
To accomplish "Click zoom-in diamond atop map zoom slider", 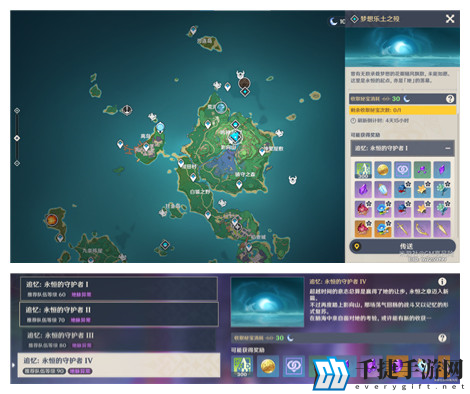I will point(17,111).
